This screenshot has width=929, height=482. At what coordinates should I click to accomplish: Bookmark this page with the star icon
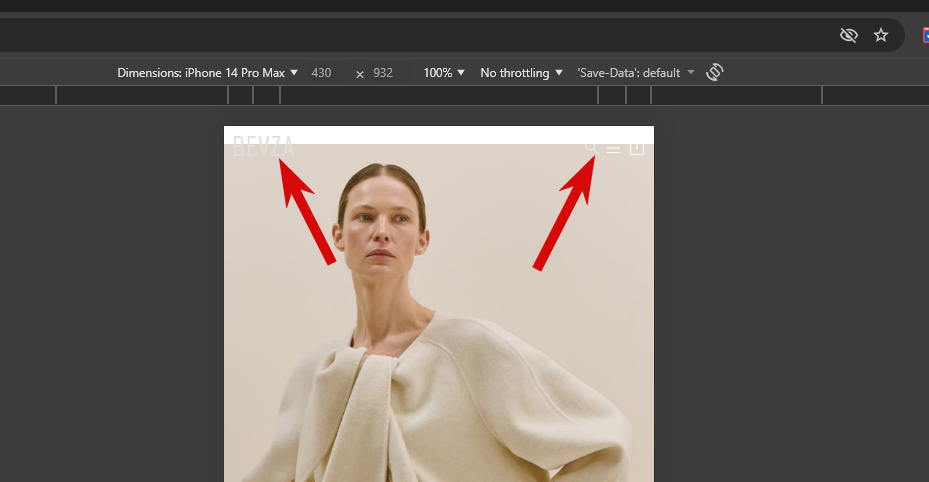tap(881, 35)
